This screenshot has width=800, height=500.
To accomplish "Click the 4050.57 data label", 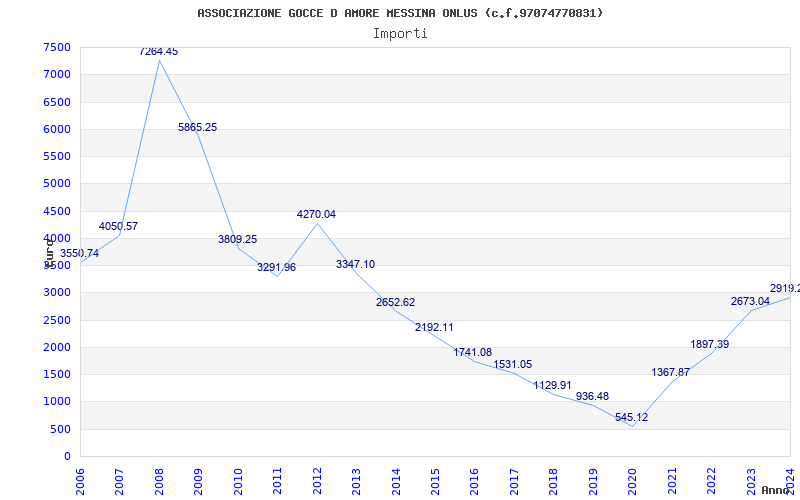I will click(118, 227).
